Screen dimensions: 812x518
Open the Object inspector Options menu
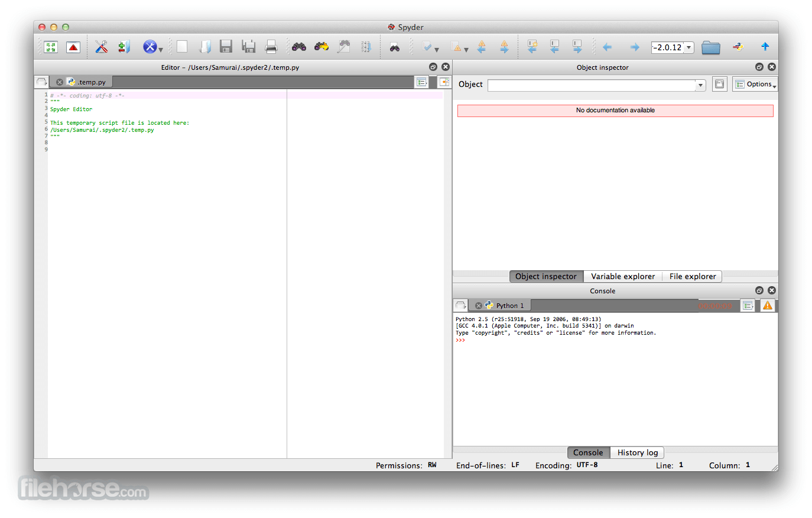point(755,84)
